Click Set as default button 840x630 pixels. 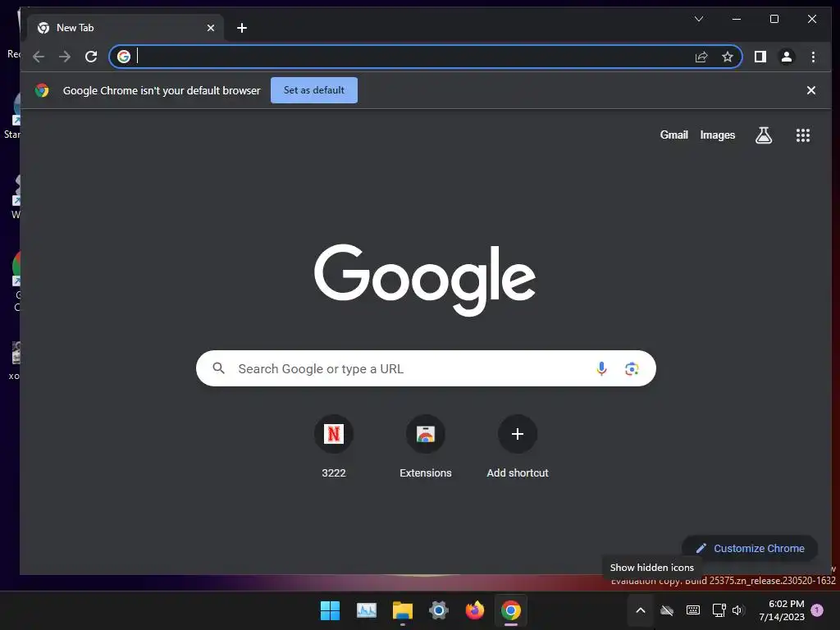pyautogui.click(x=314, y=90)
